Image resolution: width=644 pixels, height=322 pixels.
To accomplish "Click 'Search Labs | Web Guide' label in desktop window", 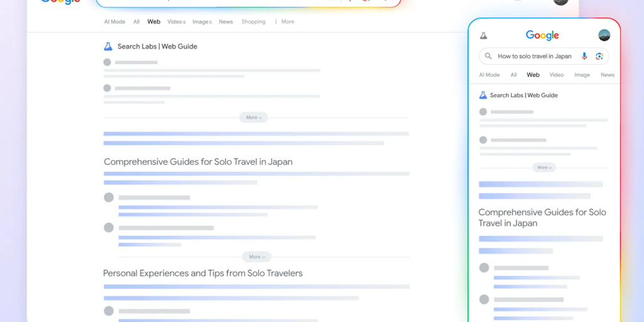I will pyautogui.click(x=157, y=47).
